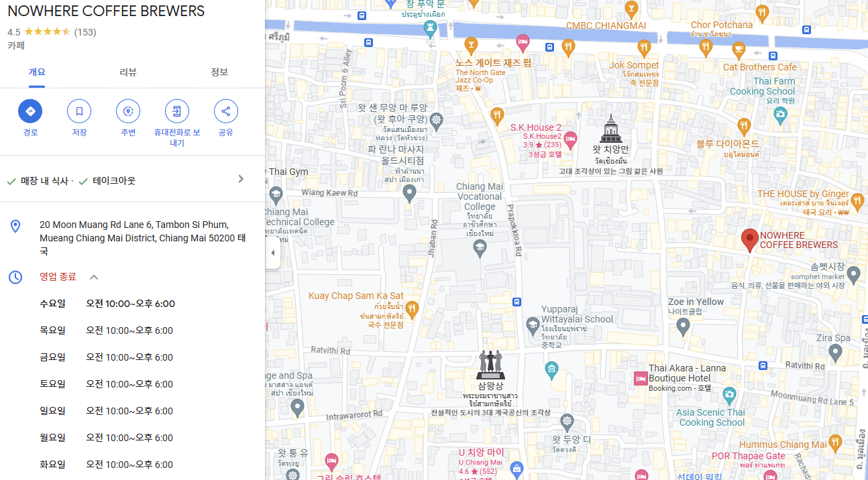Click Yupparaj Wittayalai School marker
This screenshot has height=480, width=868.
point(533,326)
